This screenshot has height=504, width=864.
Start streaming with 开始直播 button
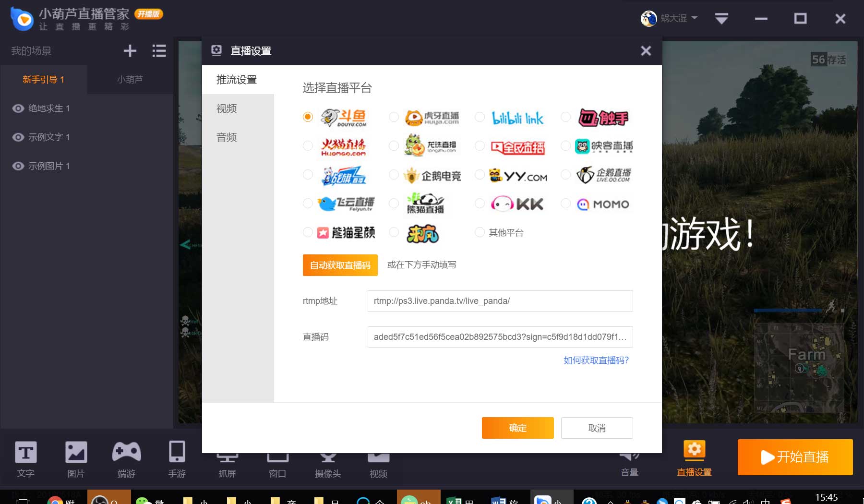[795, 457]
